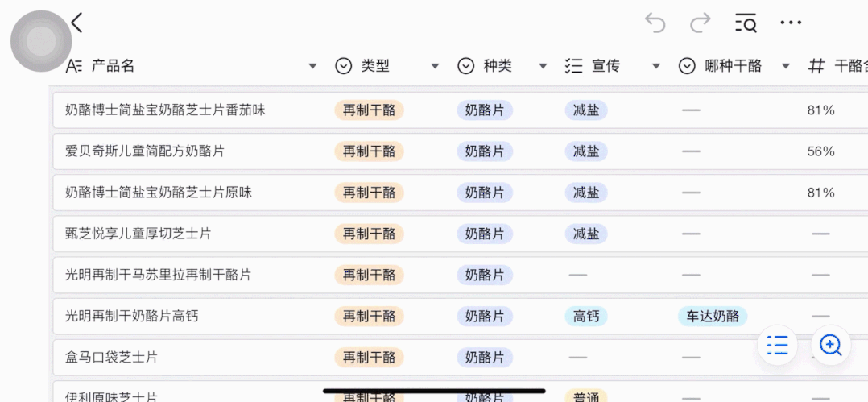868x402 pixels.
Task: Tap the floating zoom-in magnifier button
Action: (x=830, y=346)
